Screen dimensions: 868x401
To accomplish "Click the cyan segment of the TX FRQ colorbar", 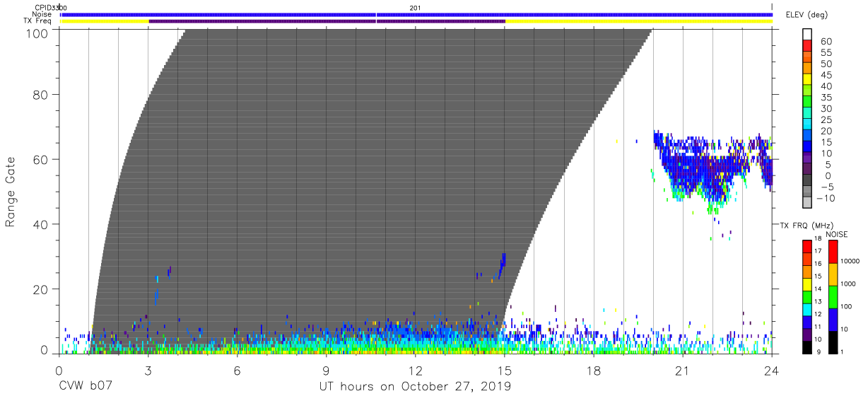I will (807, 310).
